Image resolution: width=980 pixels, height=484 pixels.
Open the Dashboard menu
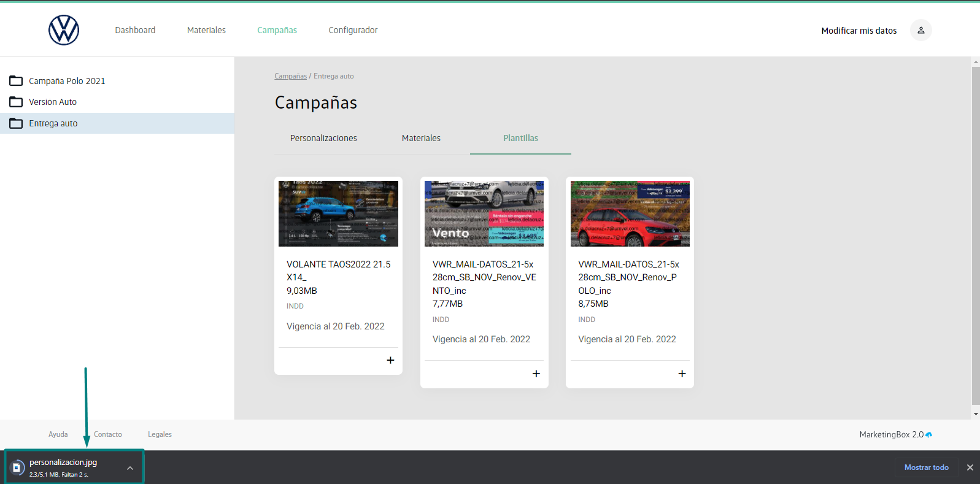coord(135,30)
